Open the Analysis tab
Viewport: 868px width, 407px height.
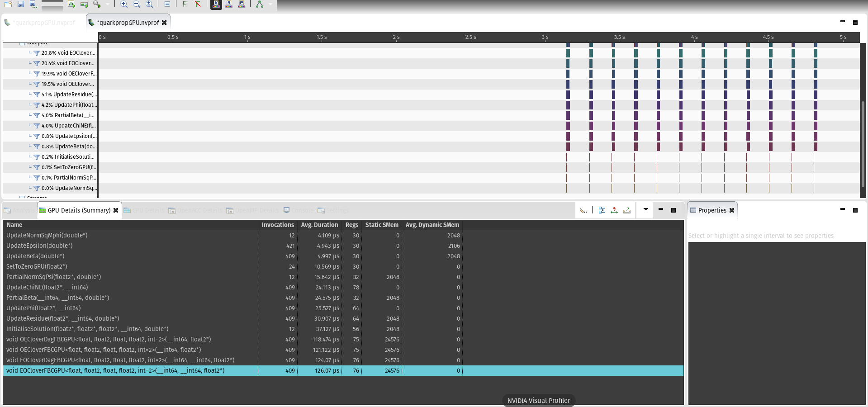coord(19,210)
